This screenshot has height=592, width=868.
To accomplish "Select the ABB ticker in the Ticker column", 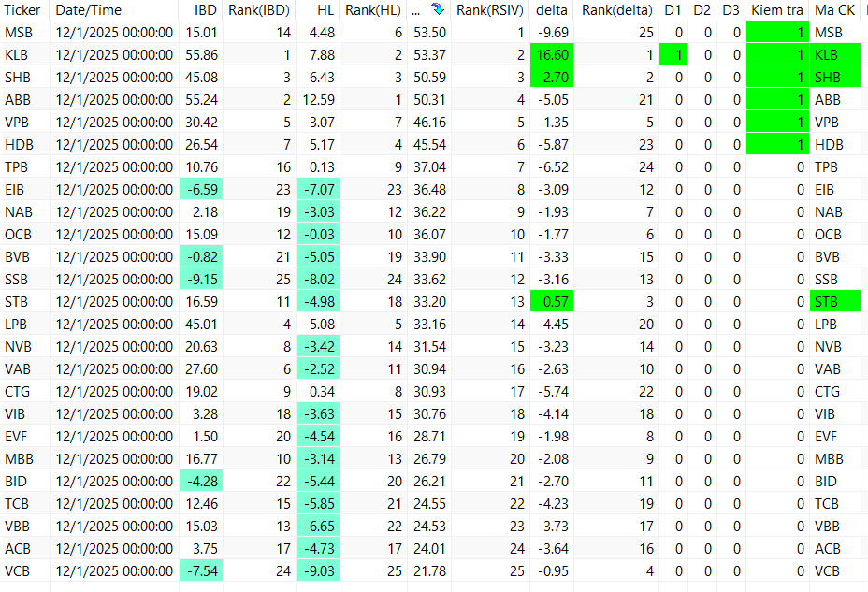I will click(18, 100).
